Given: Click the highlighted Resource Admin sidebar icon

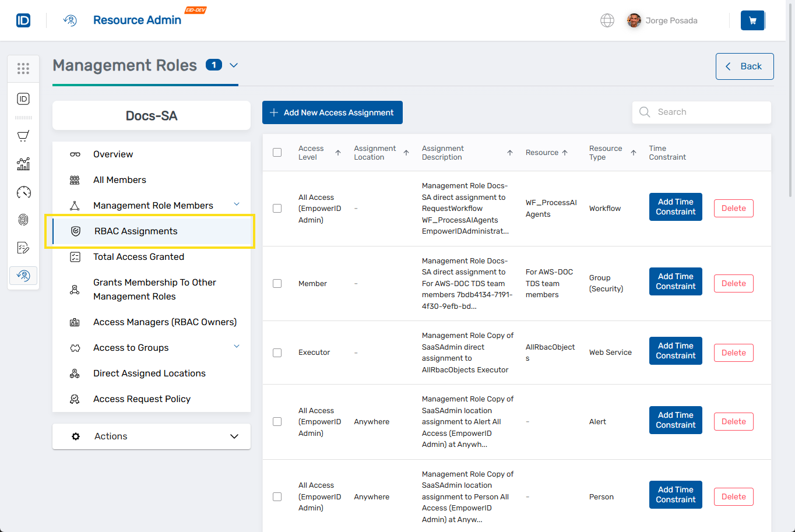Looking at the screenshot, I should (23, 275).
